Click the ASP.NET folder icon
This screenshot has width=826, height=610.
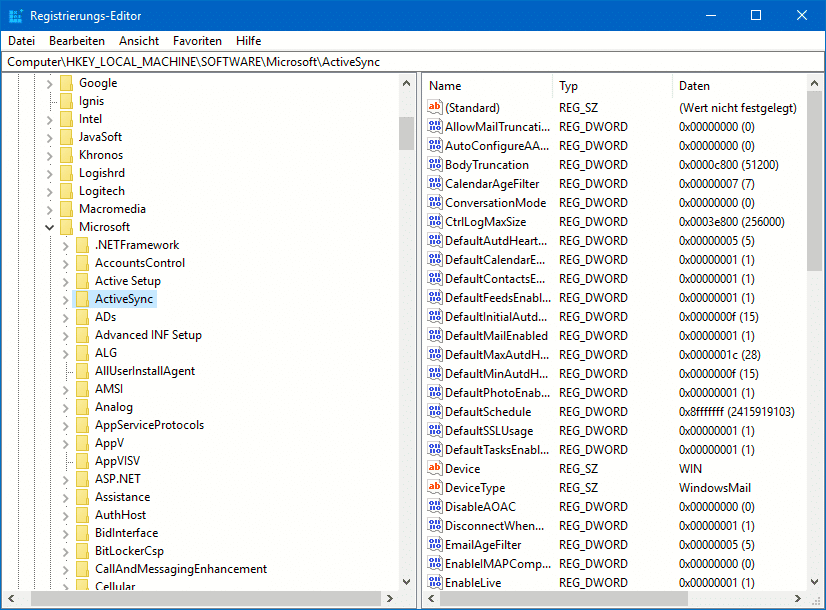(82, 479)
